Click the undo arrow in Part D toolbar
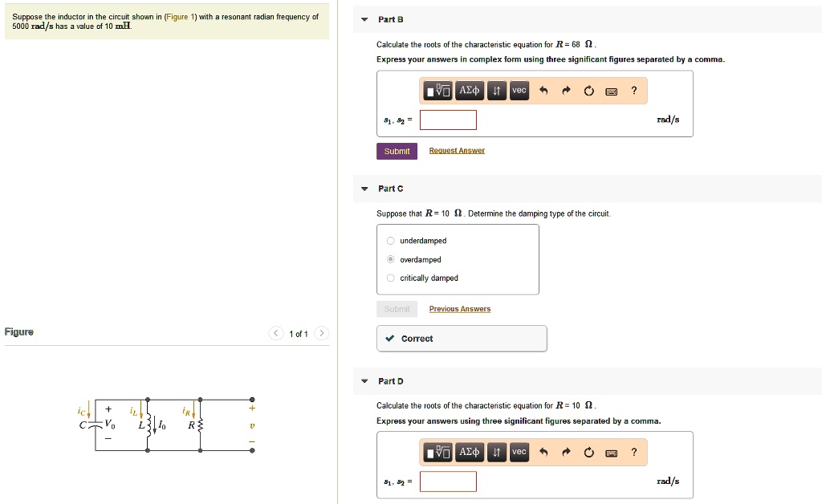 pos(543,453)
